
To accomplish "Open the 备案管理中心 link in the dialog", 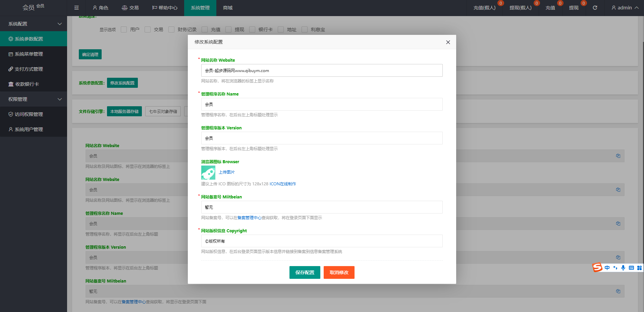I will coord(250,218).
